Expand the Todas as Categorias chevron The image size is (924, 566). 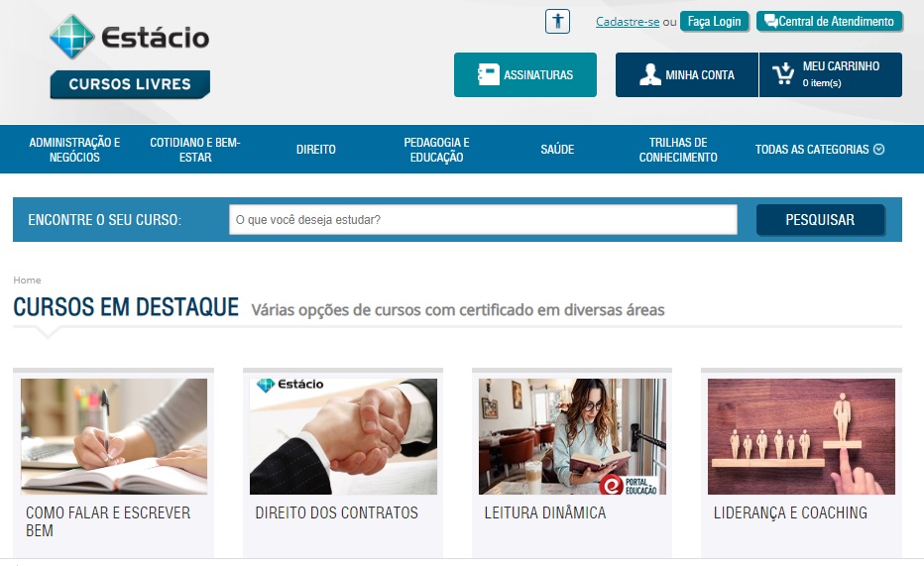click(x=878, y=149)
